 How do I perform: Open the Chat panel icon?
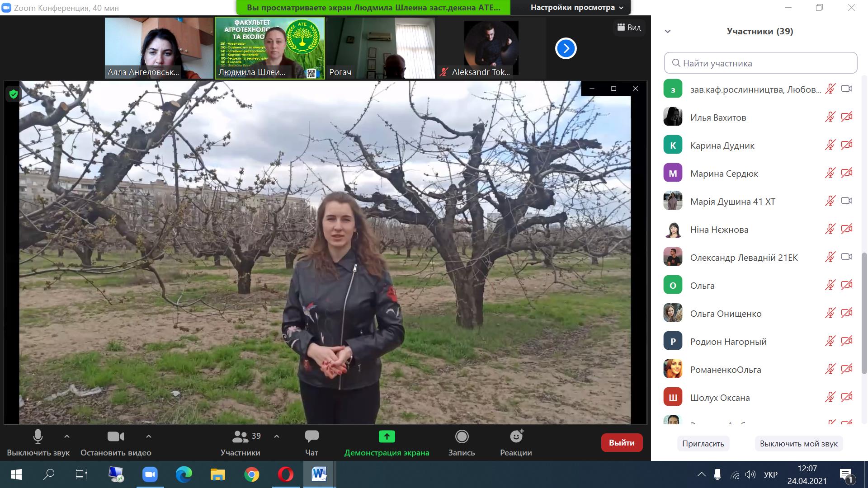pyautogui.click(x=311, y=436)
